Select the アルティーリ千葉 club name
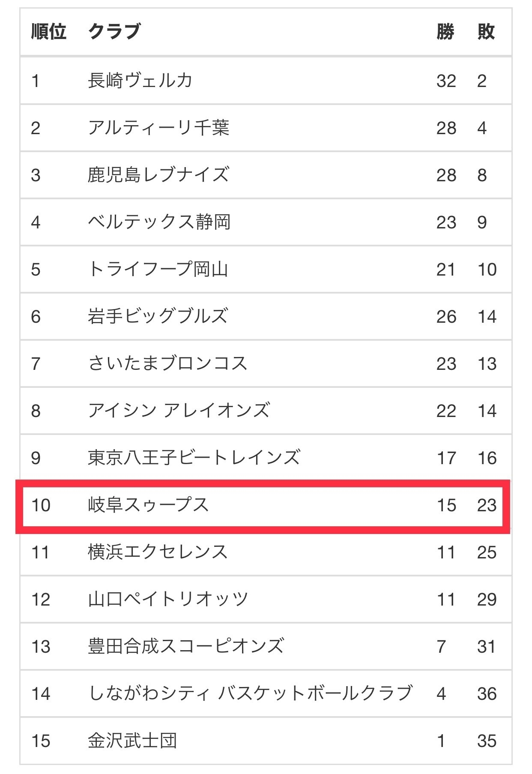Image resolution: width=532 pixels, height=774 pixels. [x=158, y=128]
